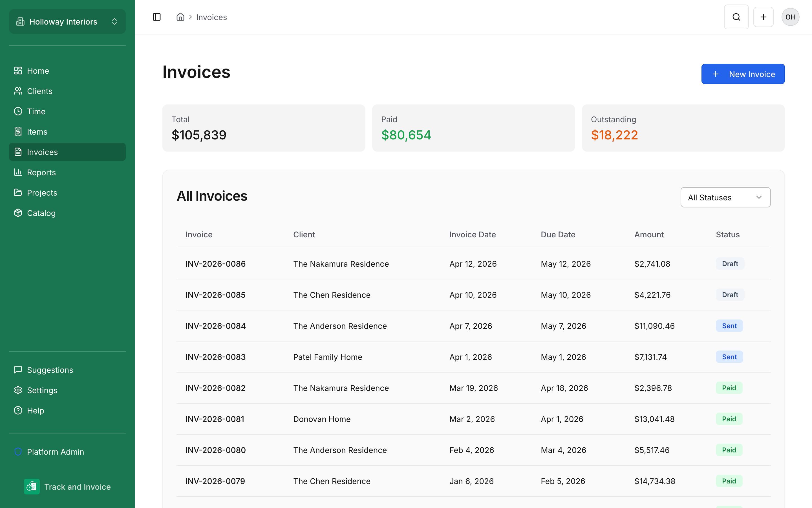
Task: Click the Paid badge for INV-2026-0081
Action: click(x=729, y=419)
